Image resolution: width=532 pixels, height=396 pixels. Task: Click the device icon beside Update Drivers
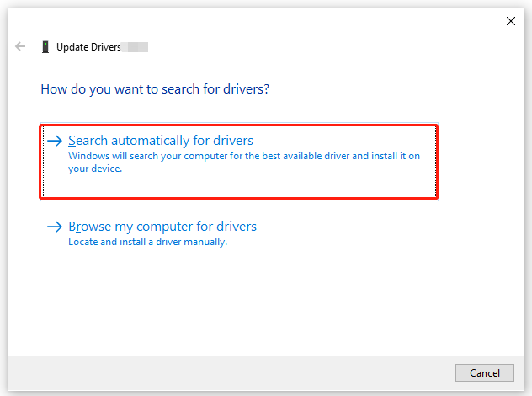tap(45, 47)
